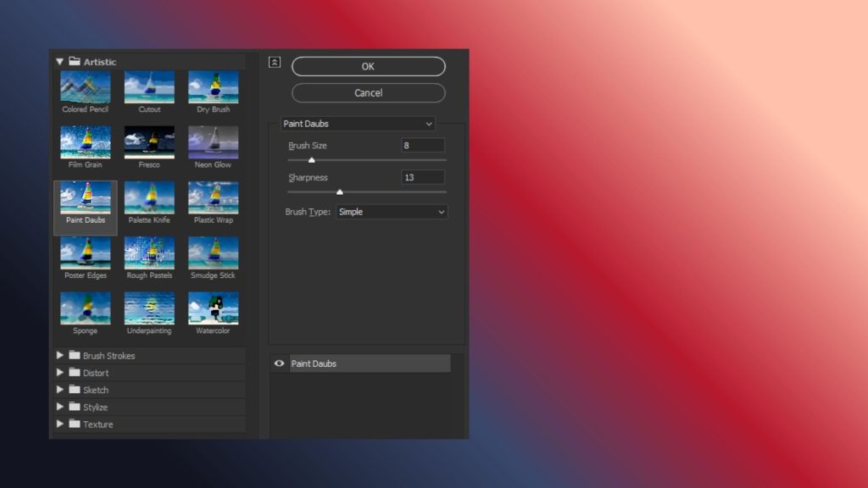
Task: Choose the Watercolor filter
Action: pos(213,308)
